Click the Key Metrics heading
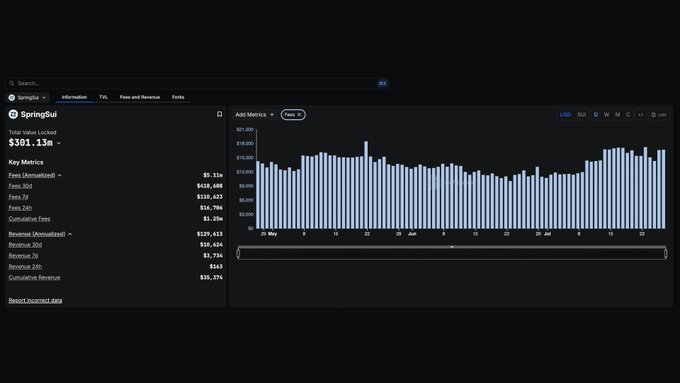680x383 pixels. tap(26, 162)
